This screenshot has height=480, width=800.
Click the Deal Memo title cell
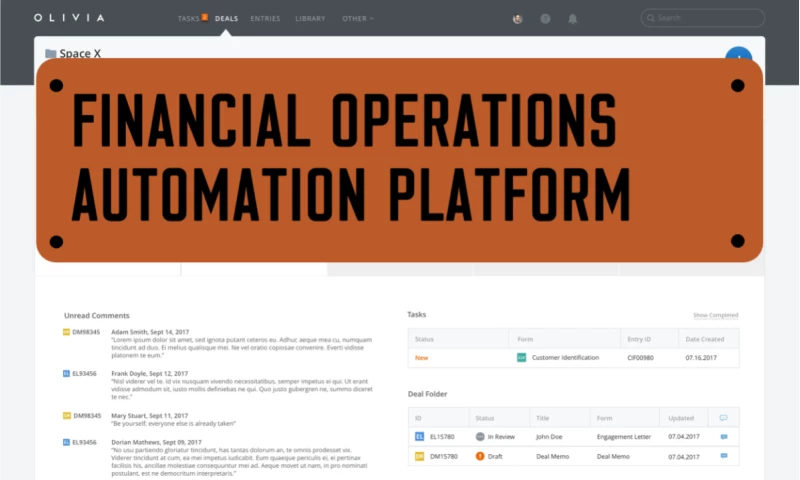coord(552,457)
